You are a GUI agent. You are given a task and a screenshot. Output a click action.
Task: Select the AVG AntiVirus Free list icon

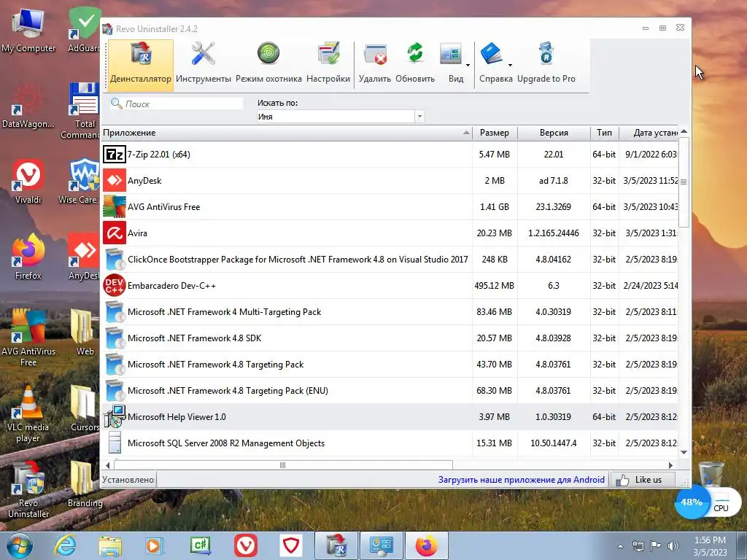(115, 206)
